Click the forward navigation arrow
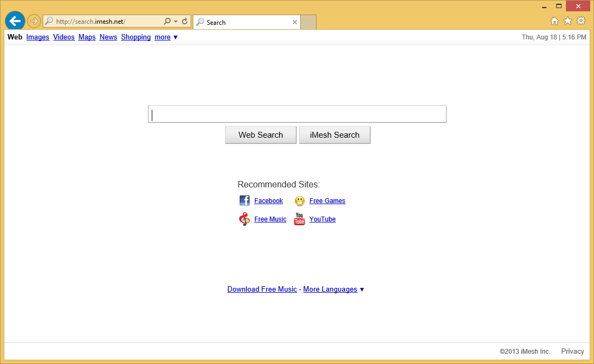 click(x=33, y=21)
